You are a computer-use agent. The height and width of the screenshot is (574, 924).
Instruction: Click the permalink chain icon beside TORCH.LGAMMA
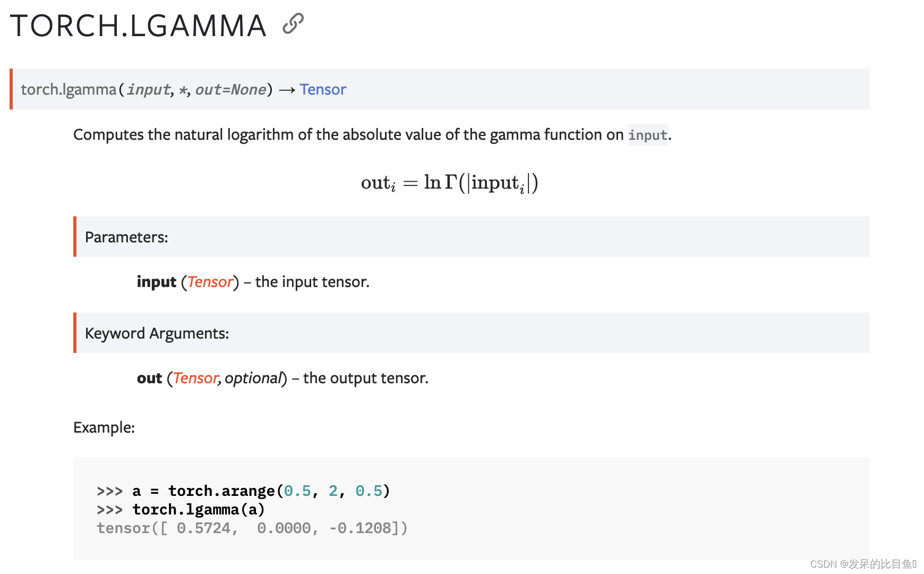[x=293, y=24]
